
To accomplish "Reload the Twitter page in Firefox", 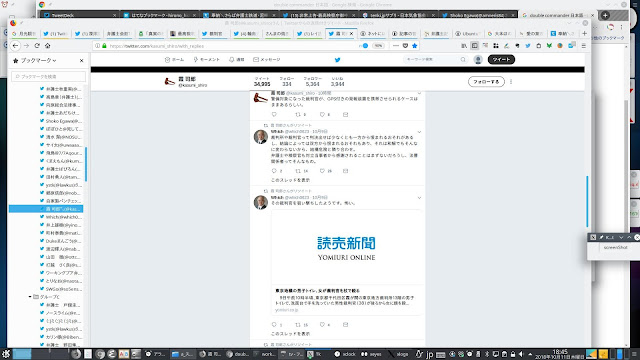I will pyautogui.click(x=37, y=46).
